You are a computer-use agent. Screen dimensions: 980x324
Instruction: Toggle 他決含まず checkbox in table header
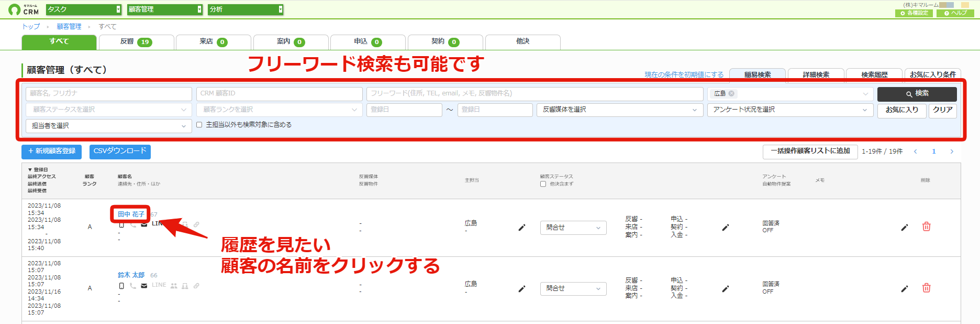543,184
